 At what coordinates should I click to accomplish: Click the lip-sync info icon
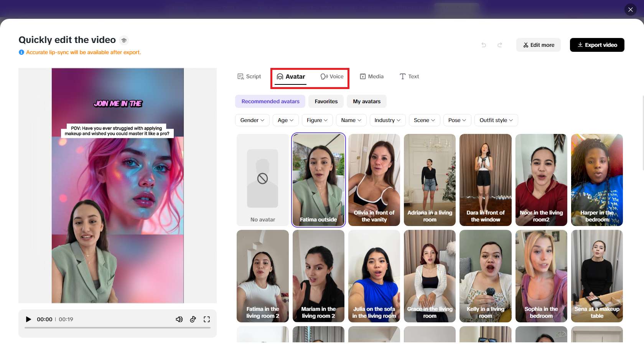click(x=21, y=52)
